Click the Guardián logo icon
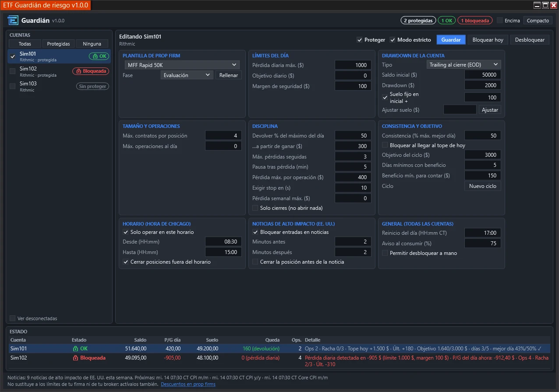559x392 pixels. [13, 21]
